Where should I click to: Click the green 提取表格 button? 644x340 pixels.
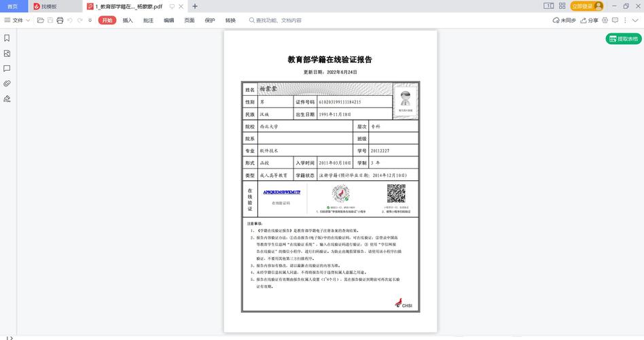(x=624, y=39)
